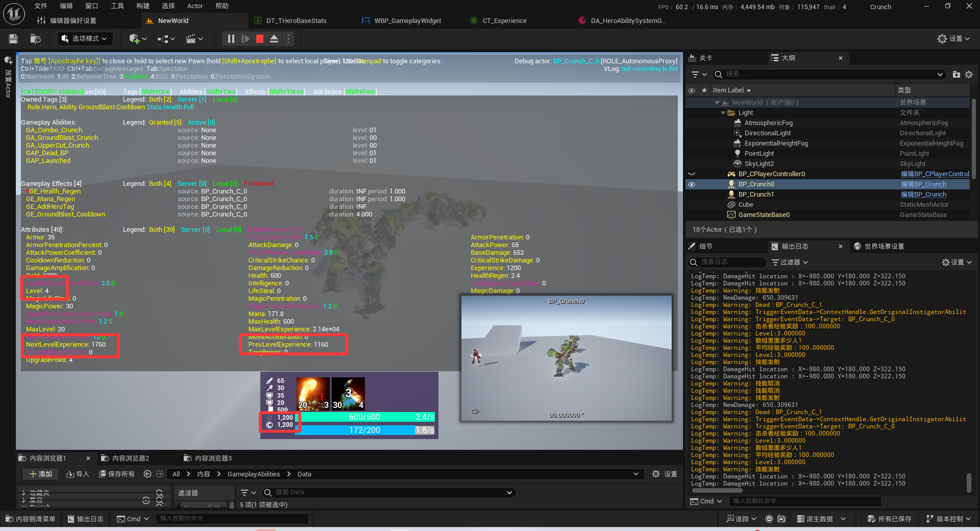Image resolution: width=980 pixels, height=531 pixels.
Task: Open the 编辑 menu
Action: point(66,6)
